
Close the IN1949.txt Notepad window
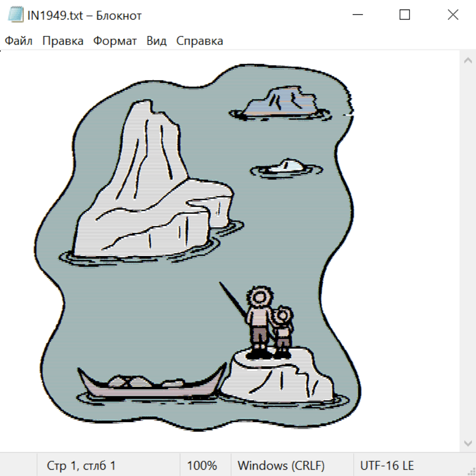click(x=453, y=15)
